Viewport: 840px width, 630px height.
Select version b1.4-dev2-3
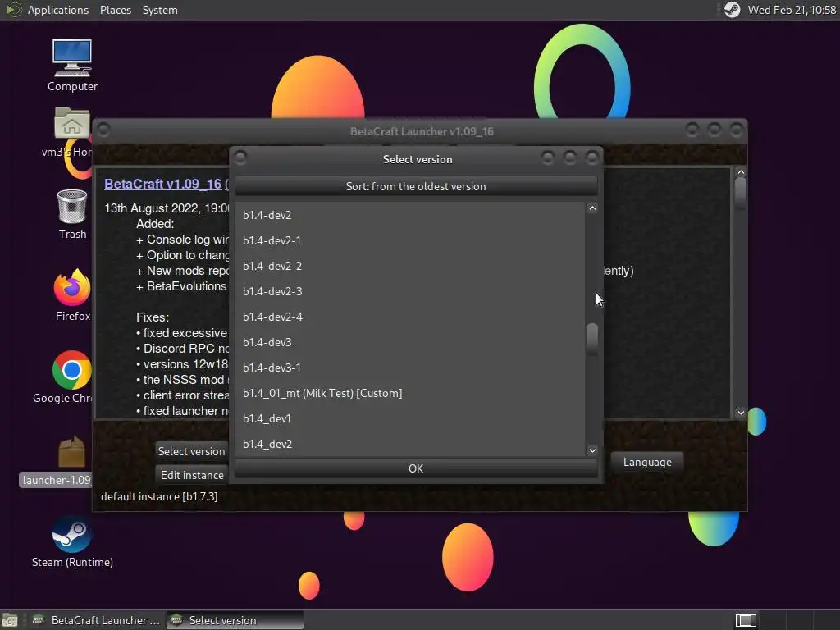(x=410, y=291)
